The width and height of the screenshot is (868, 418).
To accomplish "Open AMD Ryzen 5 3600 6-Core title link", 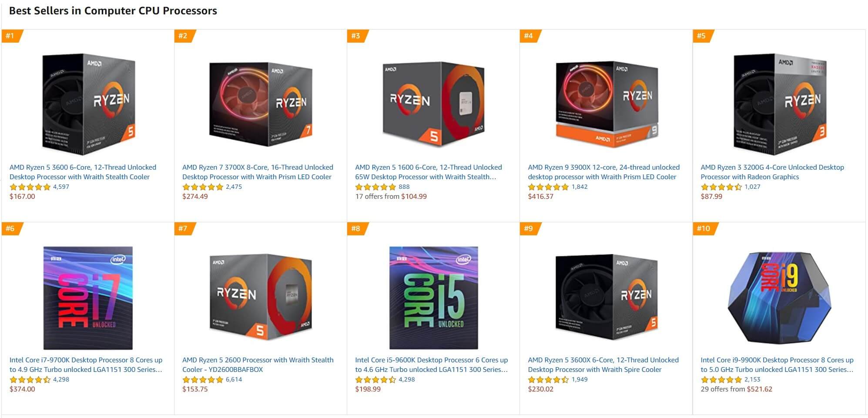I will [83, 172].
